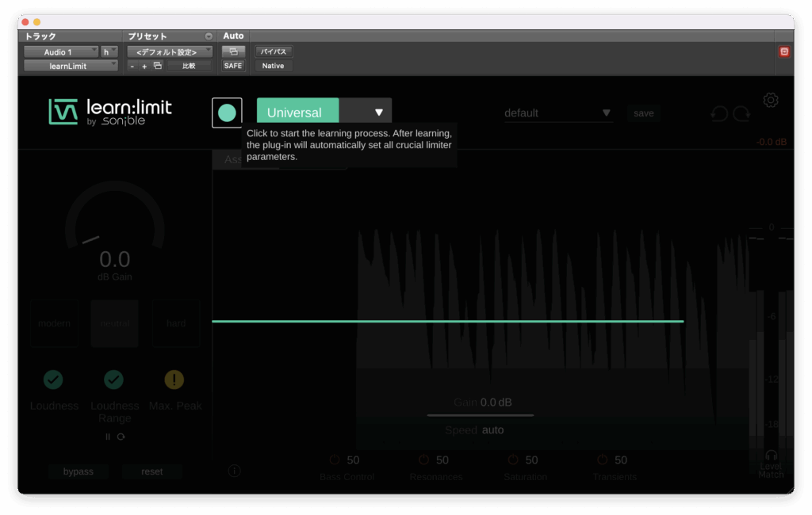This screenshot has width=812, height=515.
Task: Start the learning process with the learn button
Action: (227, 113)
